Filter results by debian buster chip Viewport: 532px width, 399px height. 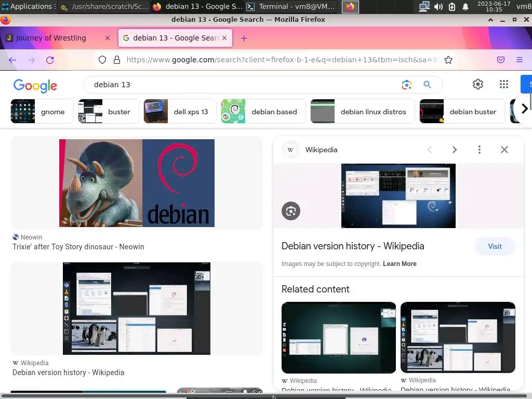462,111
